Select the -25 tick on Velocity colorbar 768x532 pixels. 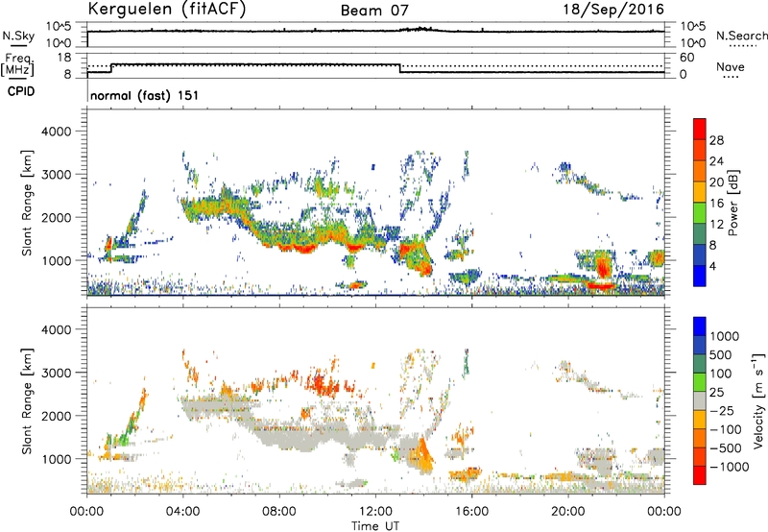pos(722,410)
